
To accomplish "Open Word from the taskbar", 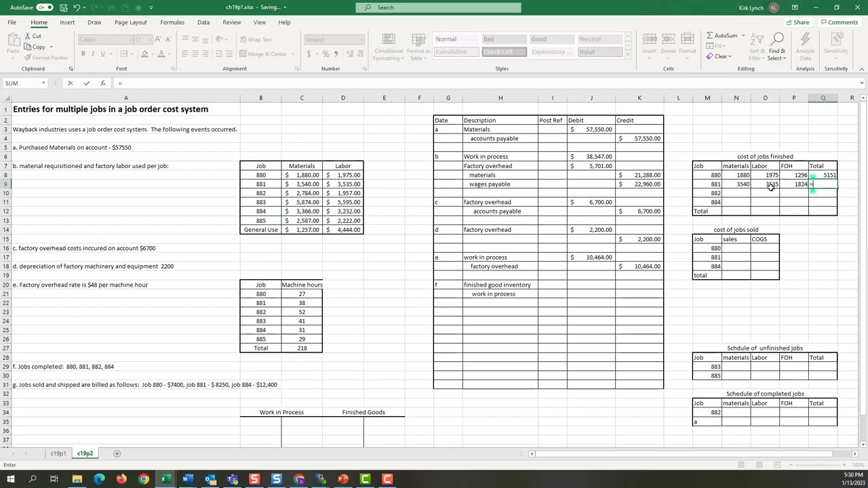I will (x=188, y=479).
